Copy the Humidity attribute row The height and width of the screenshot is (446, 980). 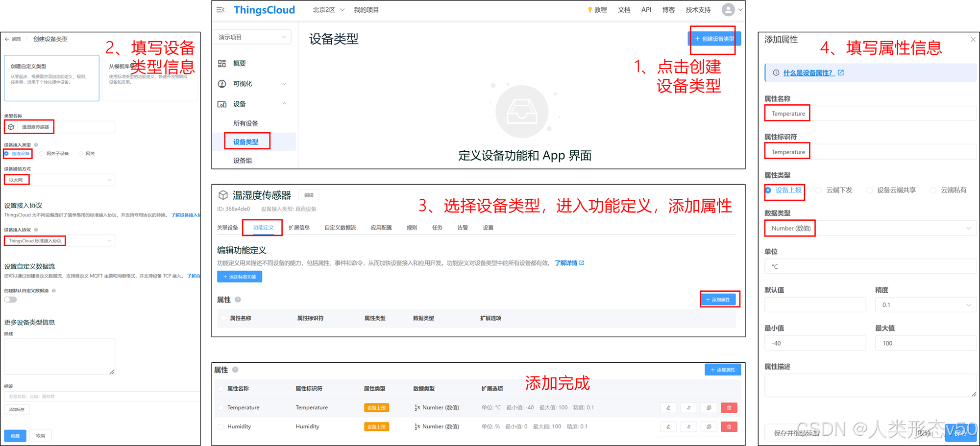pyautogui.click(x=709, y=427)
